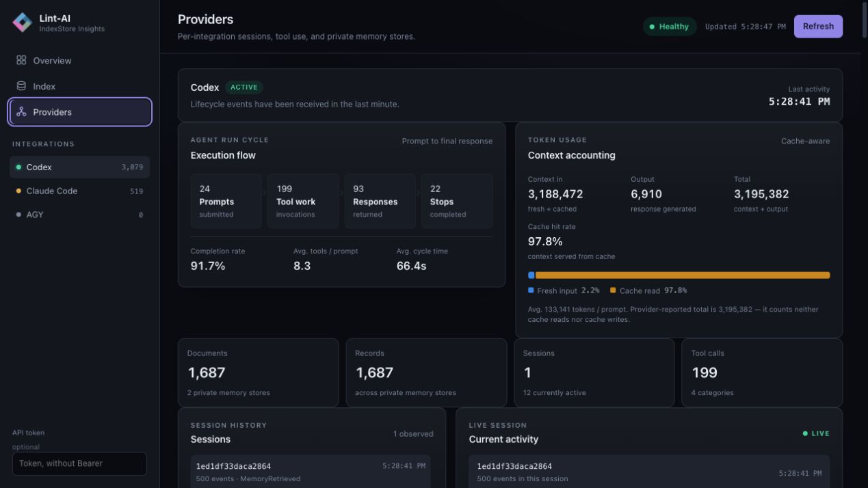
Task: Click the '500 events in this session' text
Action: coord(522,478)
